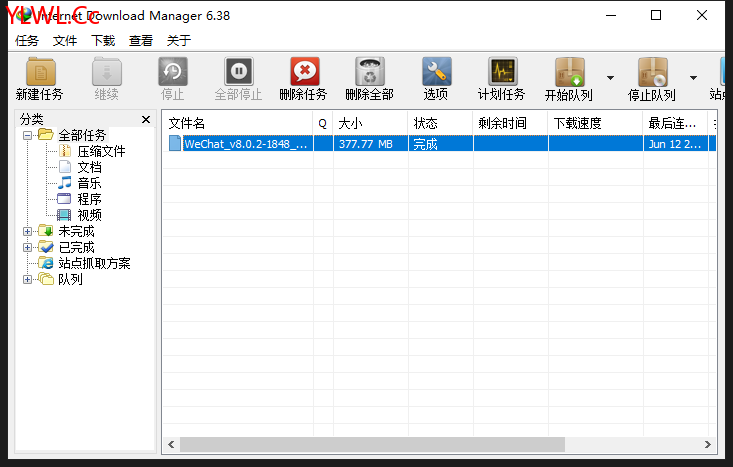Click the 继续 (resume) toolbar icon
Screen dimensions: 733x467
[107, 72]
